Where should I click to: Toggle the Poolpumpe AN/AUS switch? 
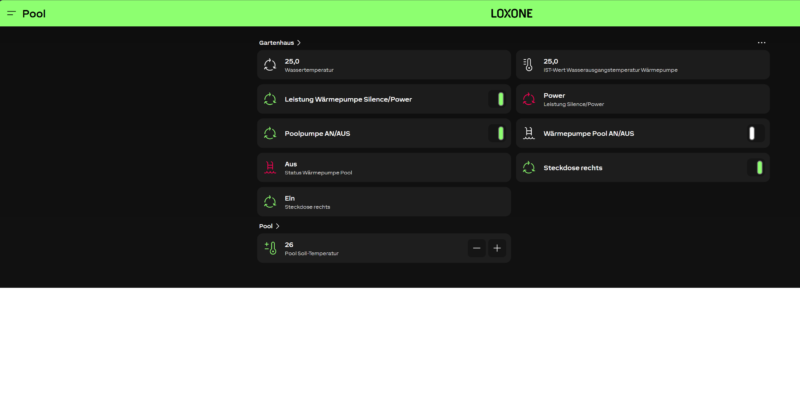[497, 133]
